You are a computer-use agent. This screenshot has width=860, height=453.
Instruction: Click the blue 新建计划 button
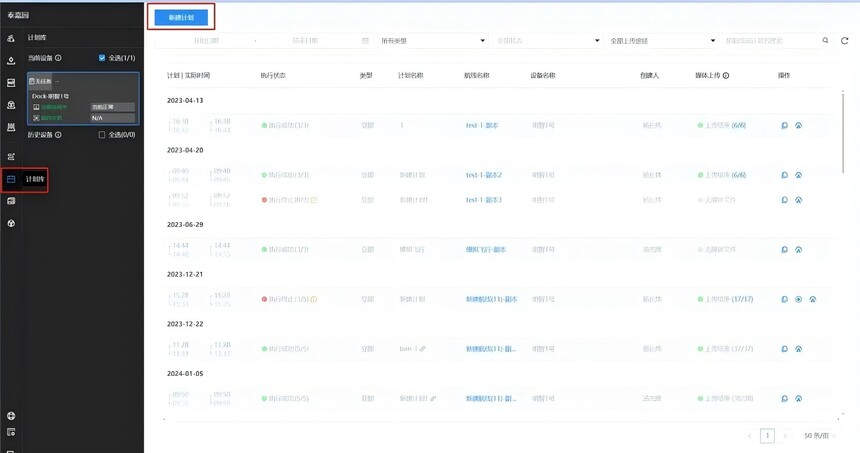[181, 18]
